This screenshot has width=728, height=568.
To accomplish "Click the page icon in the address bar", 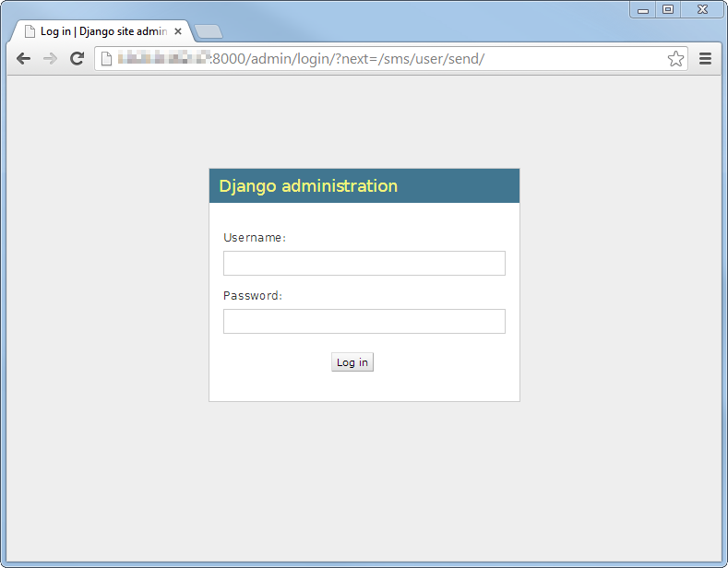I will 106,59.
